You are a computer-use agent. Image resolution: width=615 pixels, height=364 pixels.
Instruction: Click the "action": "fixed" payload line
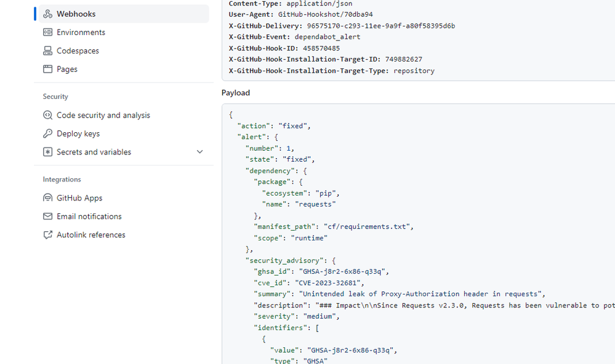[274, 126]
